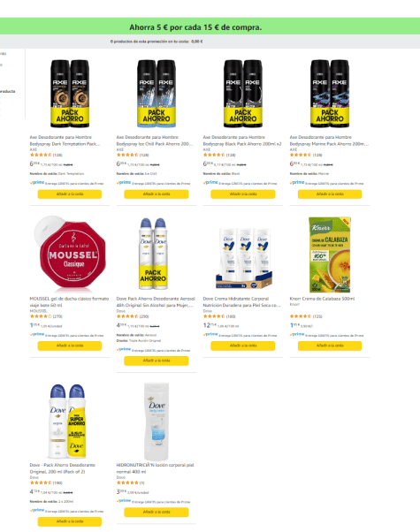Viewport: 420px width, 532px height.
Task: Open Dove Crema Hidratante Corporal title
Action: (x=241, y=302)
